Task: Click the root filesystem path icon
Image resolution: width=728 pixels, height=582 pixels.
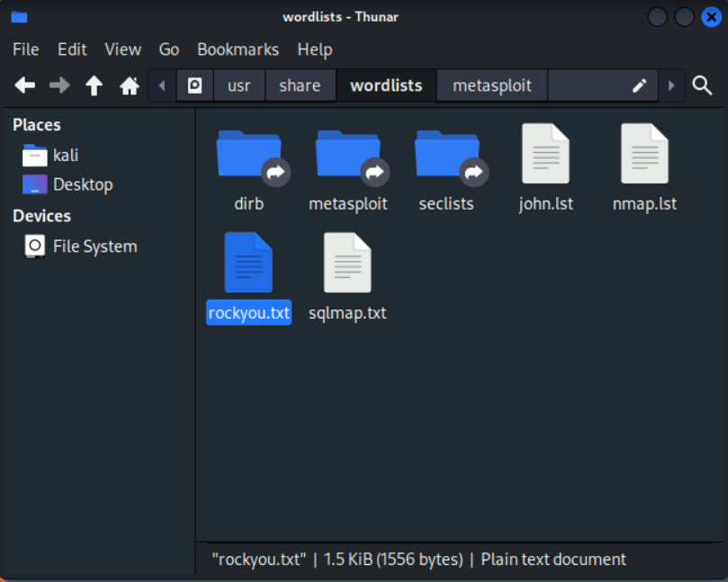Action: 194,85
